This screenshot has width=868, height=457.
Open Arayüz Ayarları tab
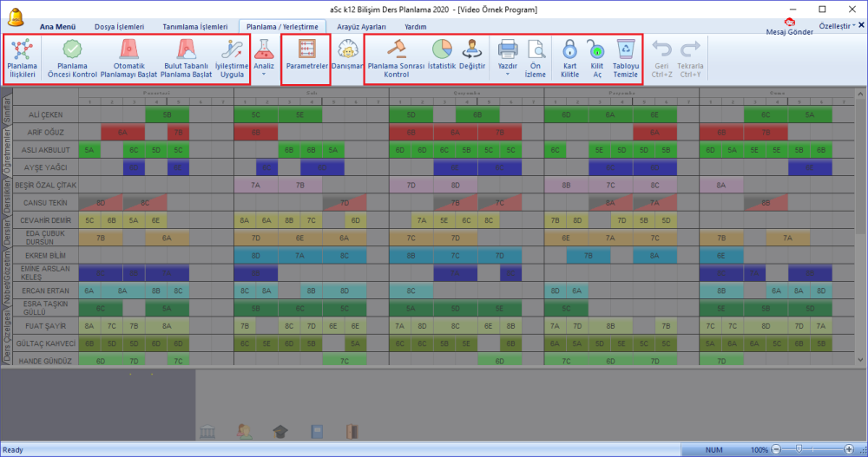point(361,27)
